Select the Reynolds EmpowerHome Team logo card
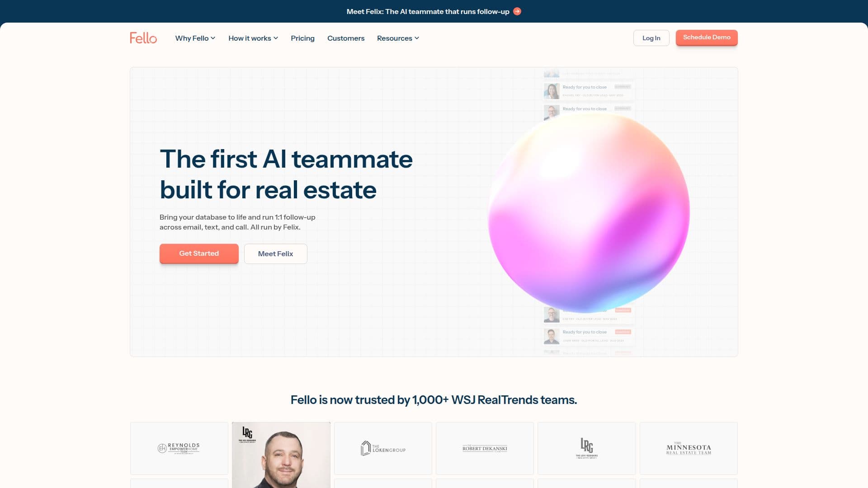The width and height of the screenshot is (868, 488). (x=179, y=448)
